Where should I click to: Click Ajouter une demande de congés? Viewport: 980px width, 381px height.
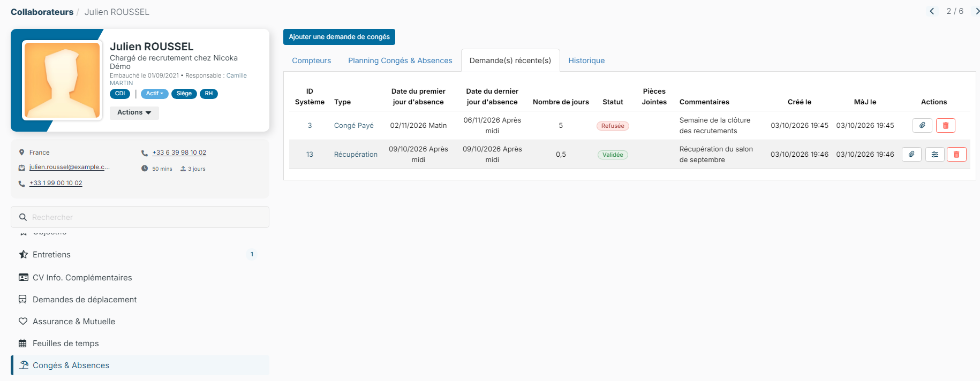point(339,37)
